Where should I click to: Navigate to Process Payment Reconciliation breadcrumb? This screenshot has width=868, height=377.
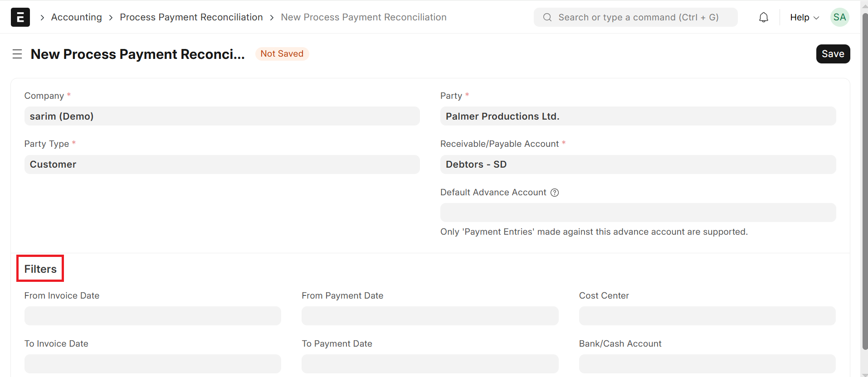[x=191, y=17]
